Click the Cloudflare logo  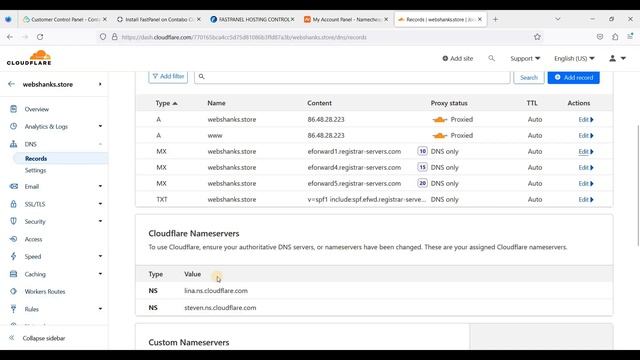29,58
